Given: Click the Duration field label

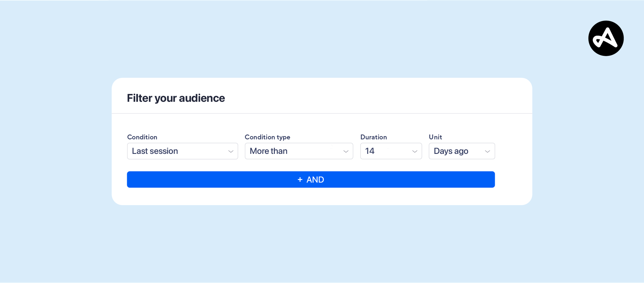Looking at the screenshot, I should click(x=373, y=137).
